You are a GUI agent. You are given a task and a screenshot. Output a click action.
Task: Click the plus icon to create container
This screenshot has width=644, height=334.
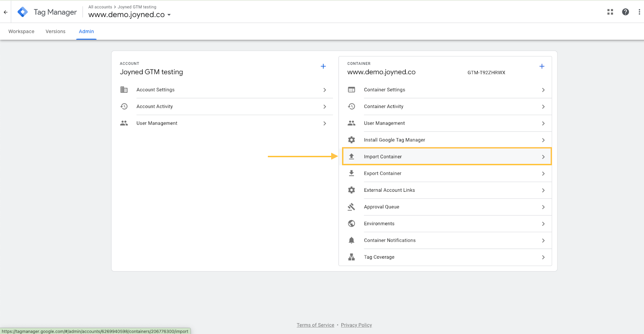click(x=542, y=66)
